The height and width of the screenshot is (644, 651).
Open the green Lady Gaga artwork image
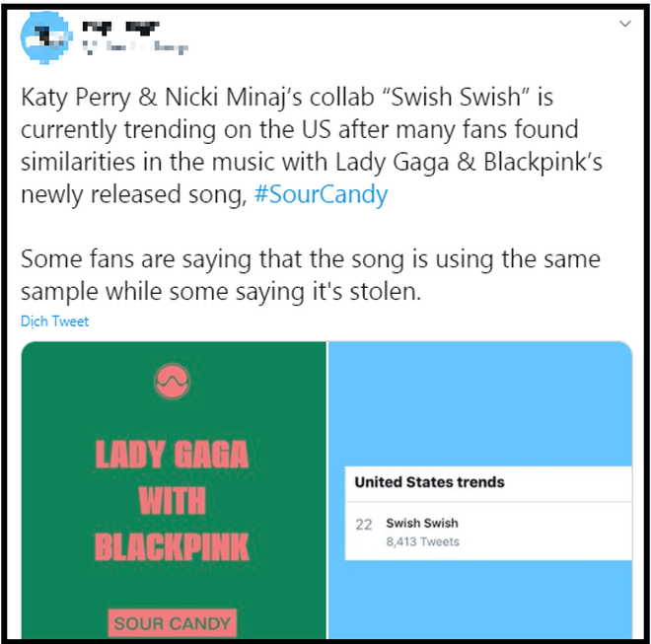(x=174, y=490)
